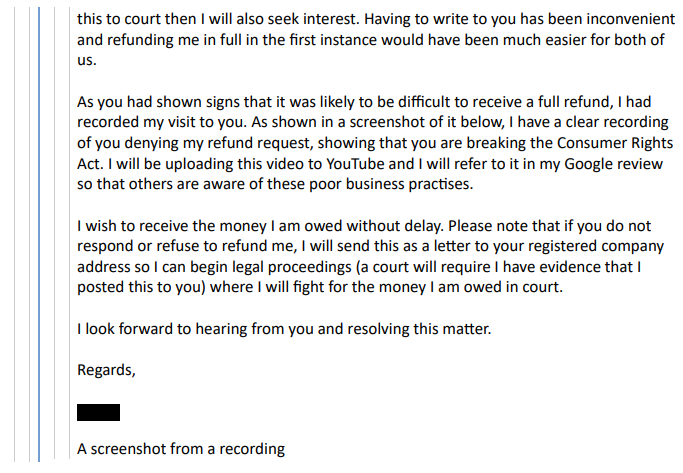Click the word "us." ending the first paragraph

point(87,61)
